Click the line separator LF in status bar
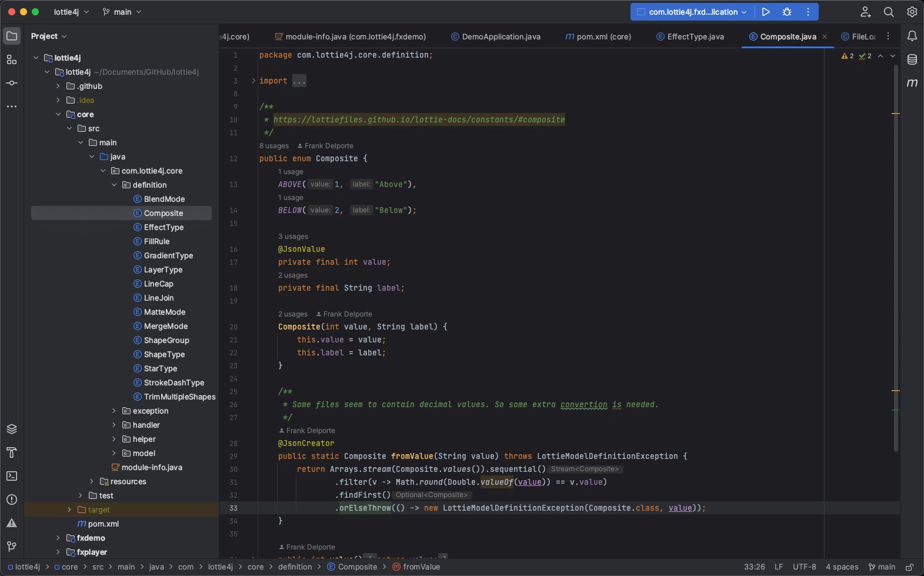924x576 pixels. (779, 567)
